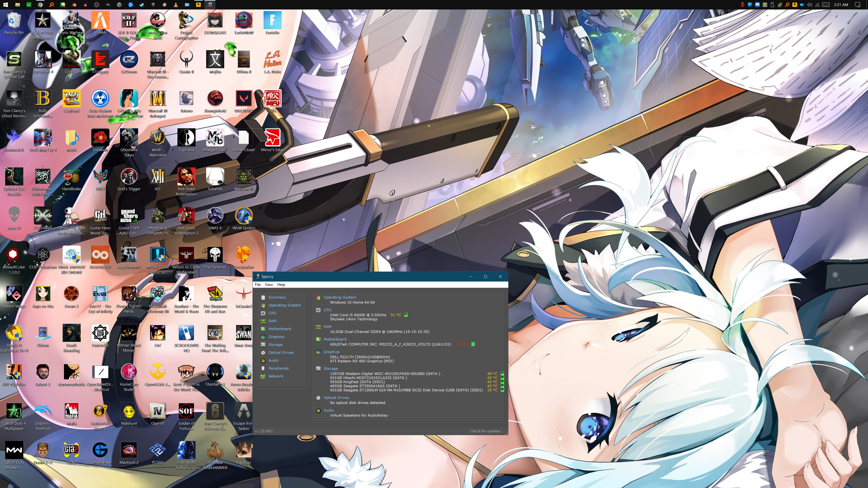Open the Quake II desktop icon
The height and width of the screenshot is (488, 868).
pyautogui.click(x=186, y=62)
